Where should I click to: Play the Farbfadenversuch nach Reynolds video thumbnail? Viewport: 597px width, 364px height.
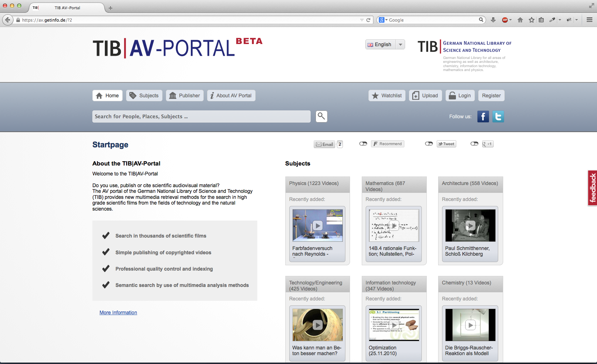click(317, 226)
